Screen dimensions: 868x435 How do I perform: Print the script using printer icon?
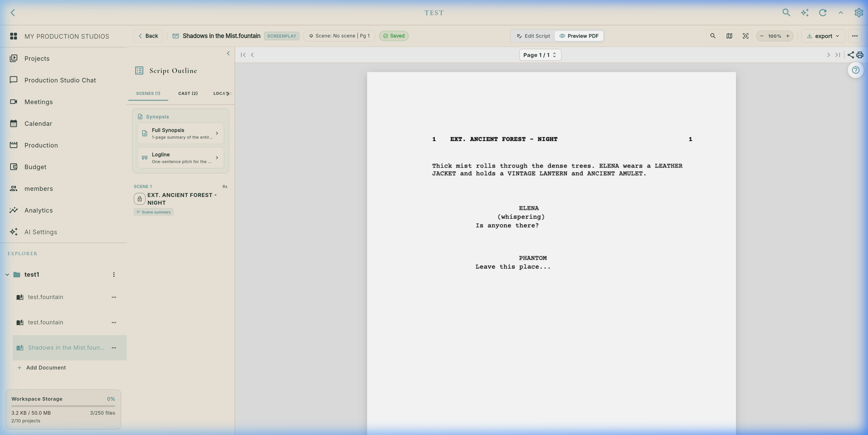(x=860, y=55)
